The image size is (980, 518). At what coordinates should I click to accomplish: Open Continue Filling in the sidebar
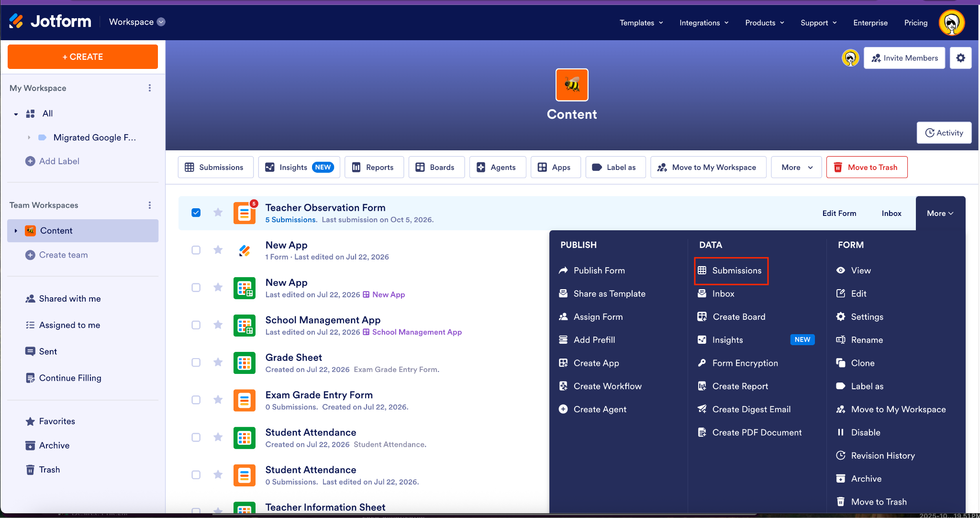tap(63, 378)
